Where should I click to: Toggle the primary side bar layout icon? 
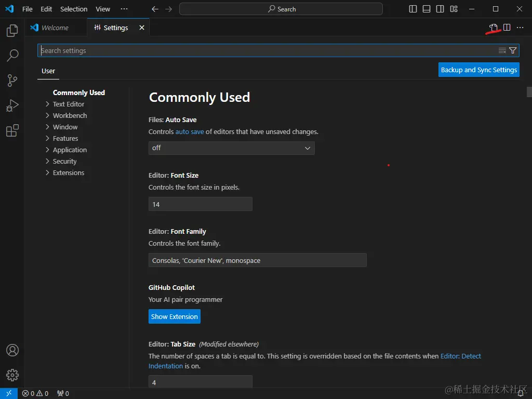click(413, 9)
